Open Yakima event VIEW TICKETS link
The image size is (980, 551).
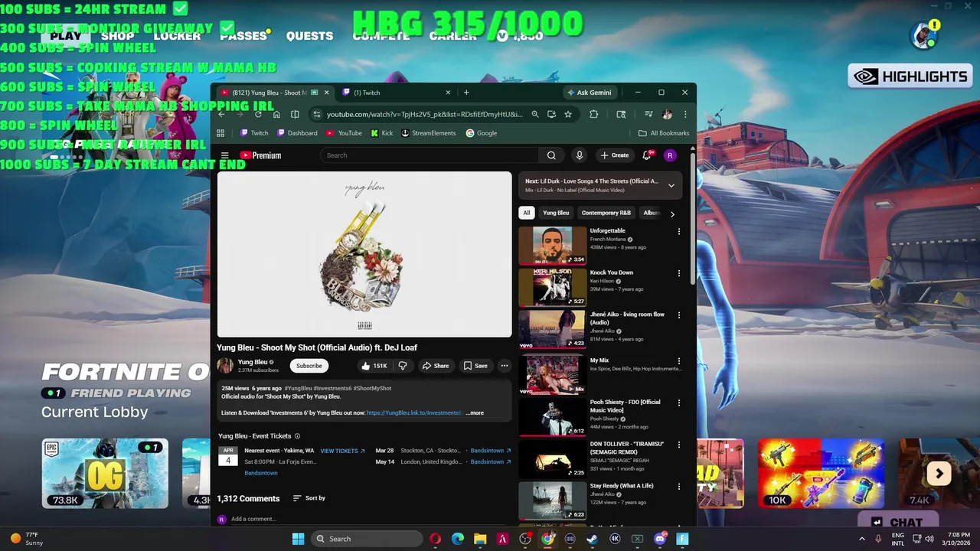pos(342,451)
